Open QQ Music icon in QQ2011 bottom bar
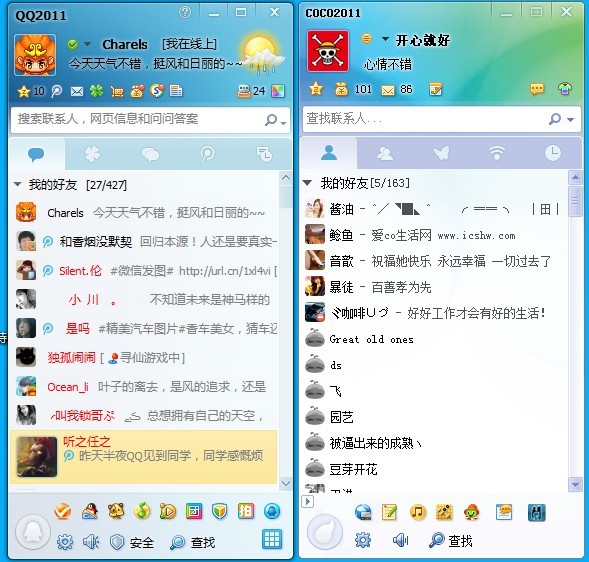Viewport: 589px width, 562px height. [x=142, y=511]
